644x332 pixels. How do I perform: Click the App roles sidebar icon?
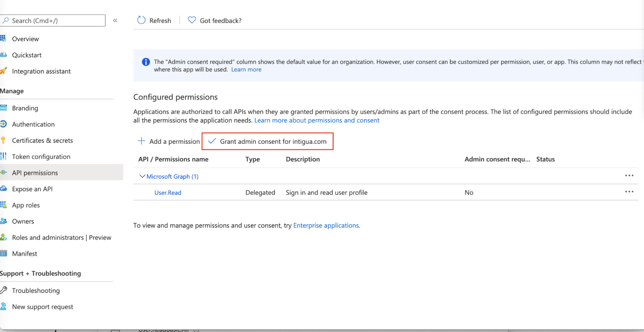(x=4, y=205)
